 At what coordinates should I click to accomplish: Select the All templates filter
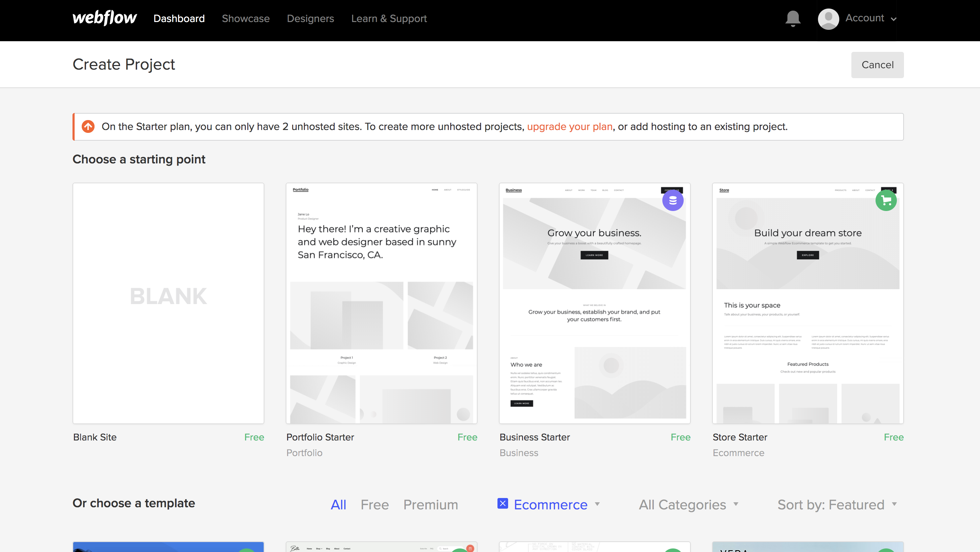[x=338, y=504]
